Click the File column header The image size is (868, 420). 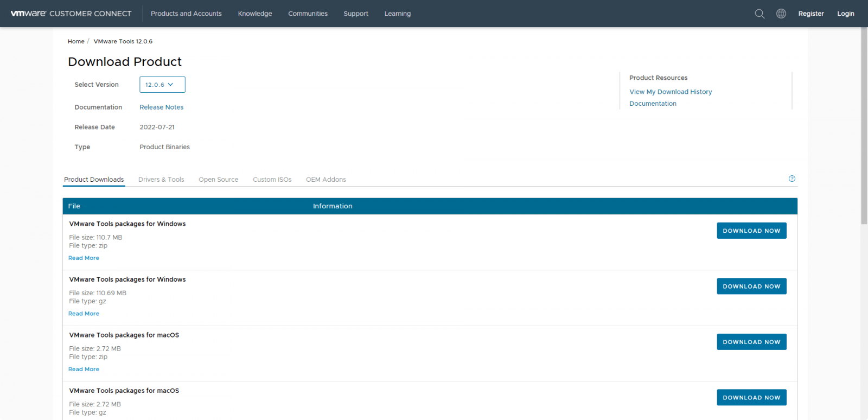click(74, 206)
